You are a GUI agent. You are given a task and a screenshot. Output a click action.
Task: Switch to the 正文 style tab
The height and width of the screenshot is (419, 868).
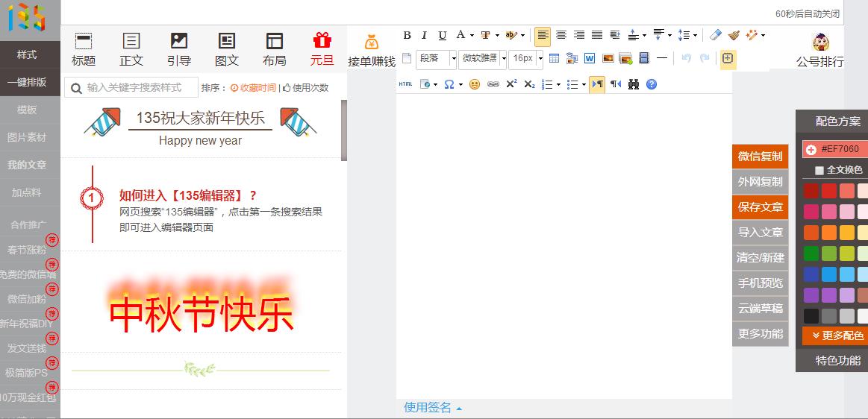131,50
